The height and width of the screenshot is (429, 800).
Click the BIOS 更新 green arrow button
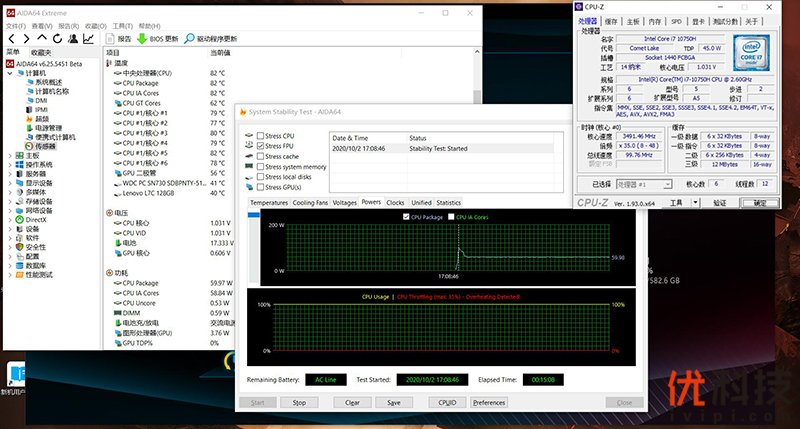[141, 39]
